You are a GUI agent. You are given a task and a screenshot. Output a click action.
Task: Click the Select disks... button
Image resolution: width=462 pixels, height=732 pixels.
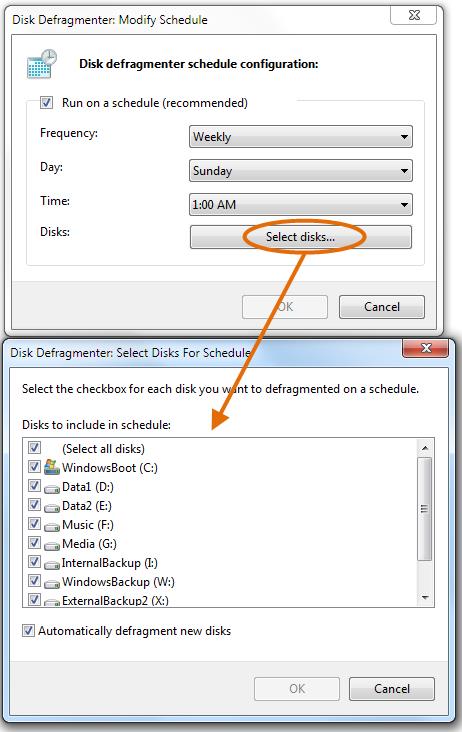pos(301,237)
